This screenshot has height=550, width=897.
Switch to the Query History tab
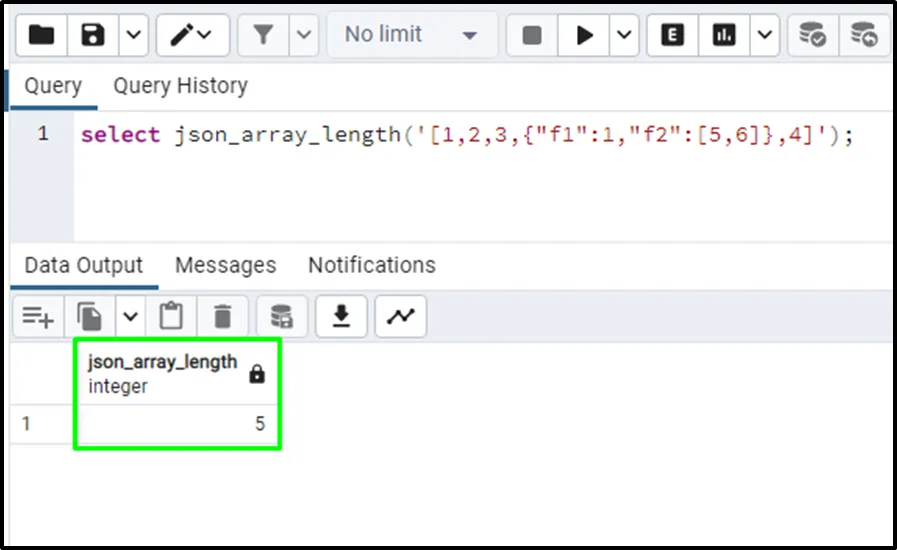coord(180,86)
